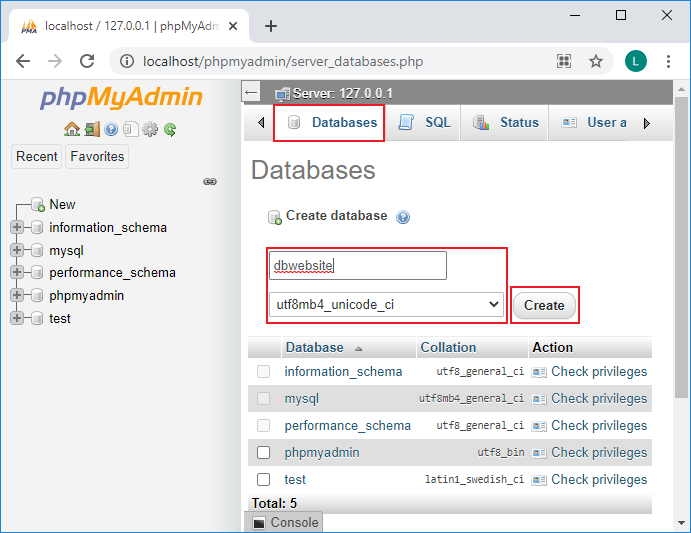Open Chrome three-dot menu
The height and width of the screenshot is (533, 691).
tap(669, 61)
